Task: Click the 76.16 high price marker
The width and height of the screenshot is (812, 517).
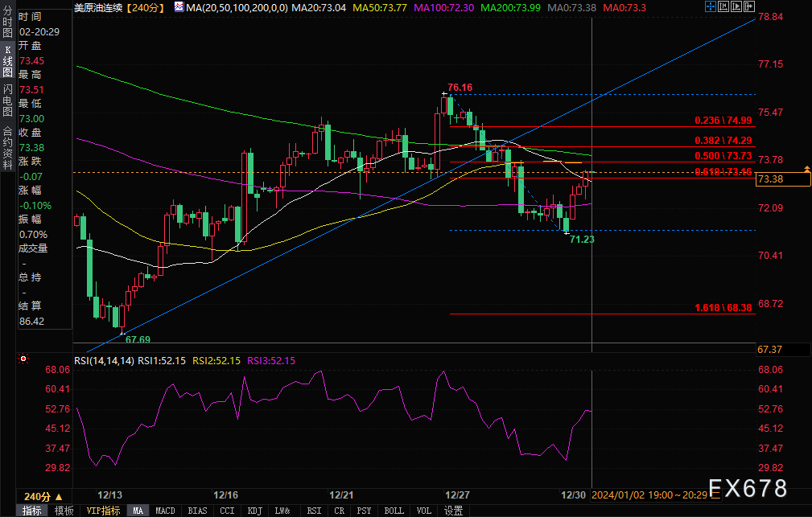Action: (x=460, y=87)
